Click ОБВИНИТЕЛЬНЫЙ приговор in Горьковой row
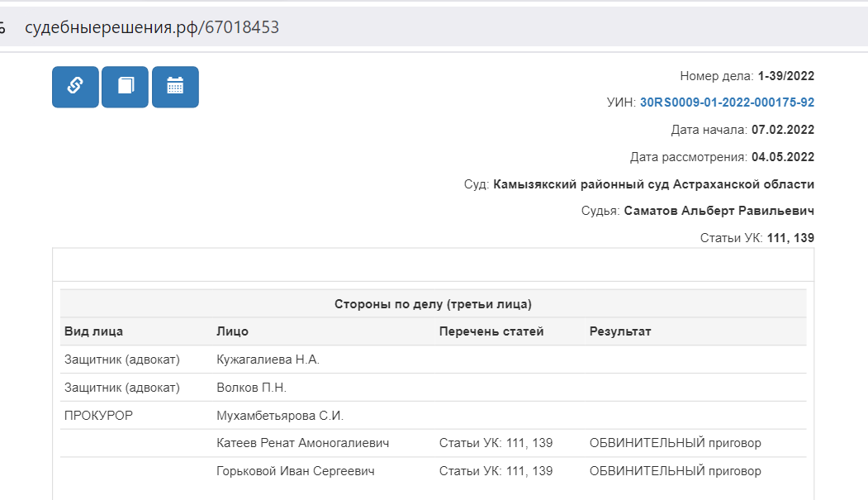 coord(676,470)
